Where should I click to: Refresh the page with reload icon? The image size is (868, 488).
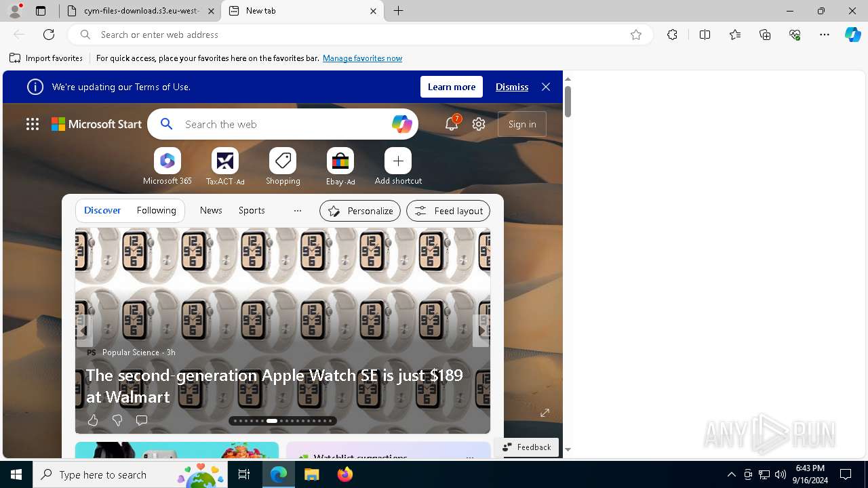coord(49,35)
